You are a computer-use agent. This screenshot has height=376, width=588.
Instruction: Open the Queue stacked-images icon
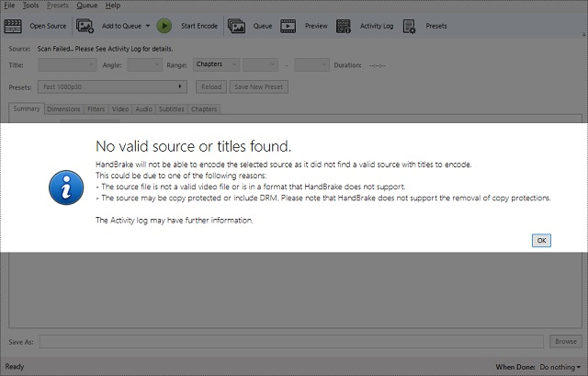click(x=236, y=26)
